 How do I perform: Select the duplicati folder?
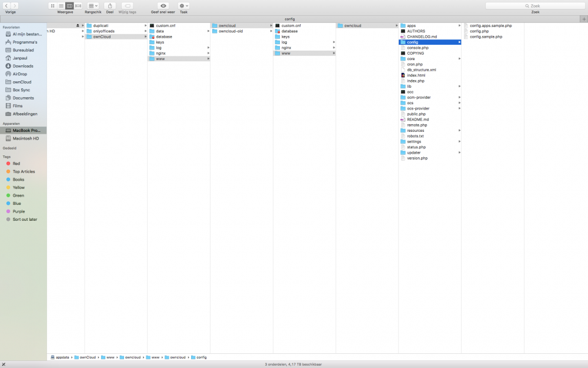pyautogui.click(x=116, y=25)
